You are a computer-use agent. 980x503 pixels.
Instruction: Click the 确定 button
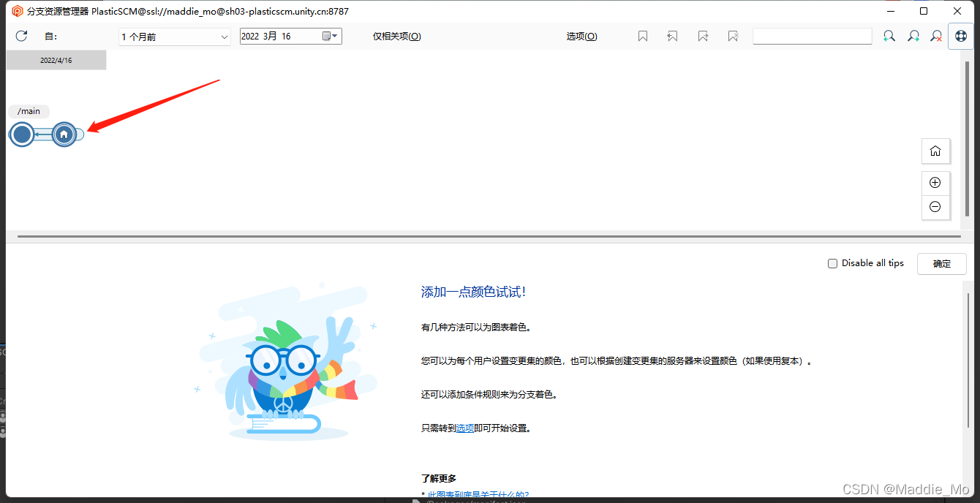942,264
